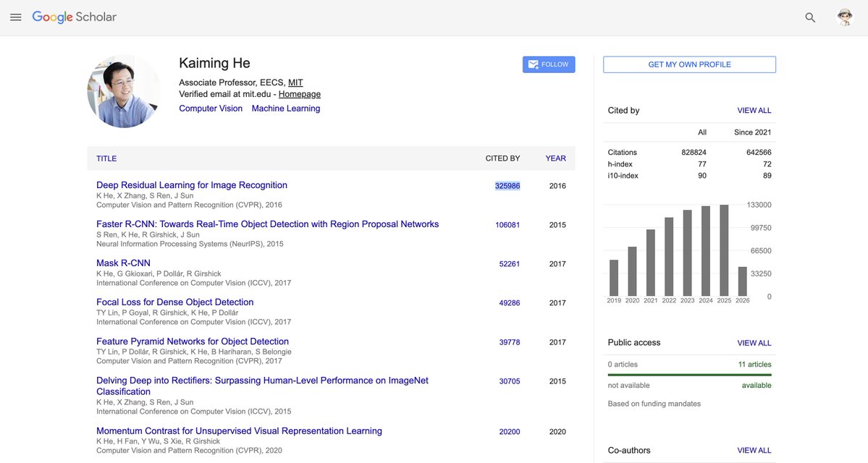Click the Google Scholar logo
868x463 pixels.
coord(74,17)
